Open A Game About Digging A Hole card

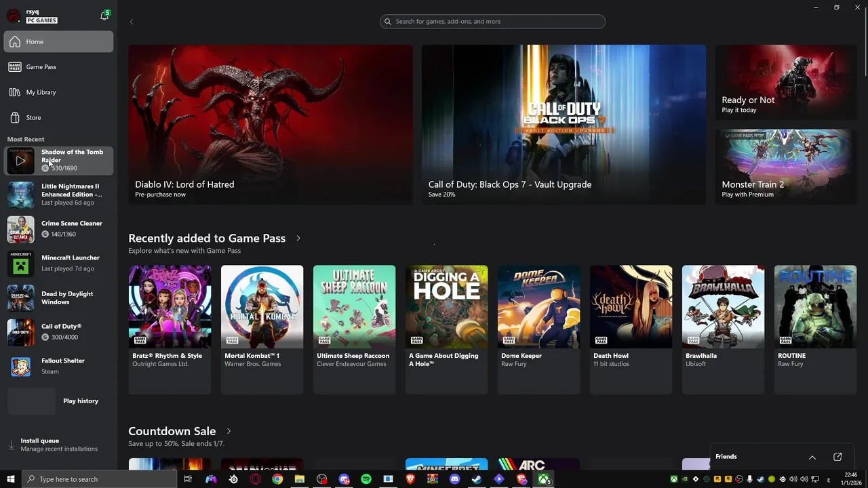[x=446, y=329]
